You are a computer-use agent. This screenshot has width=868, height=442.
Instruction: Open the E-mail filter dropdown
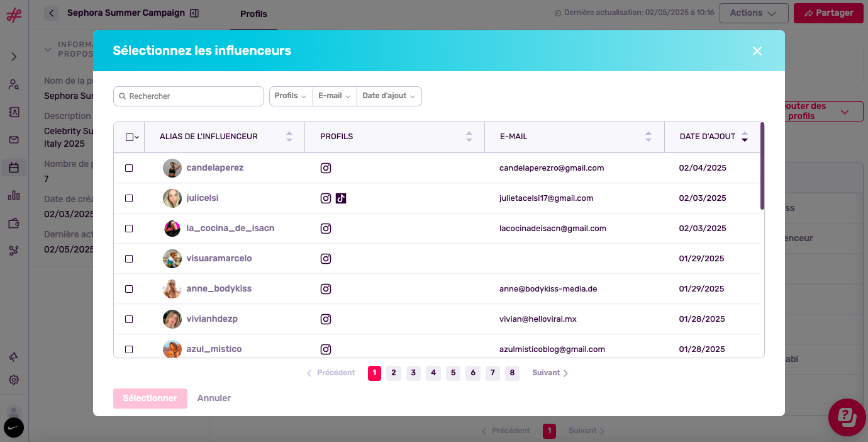point(335,96)
